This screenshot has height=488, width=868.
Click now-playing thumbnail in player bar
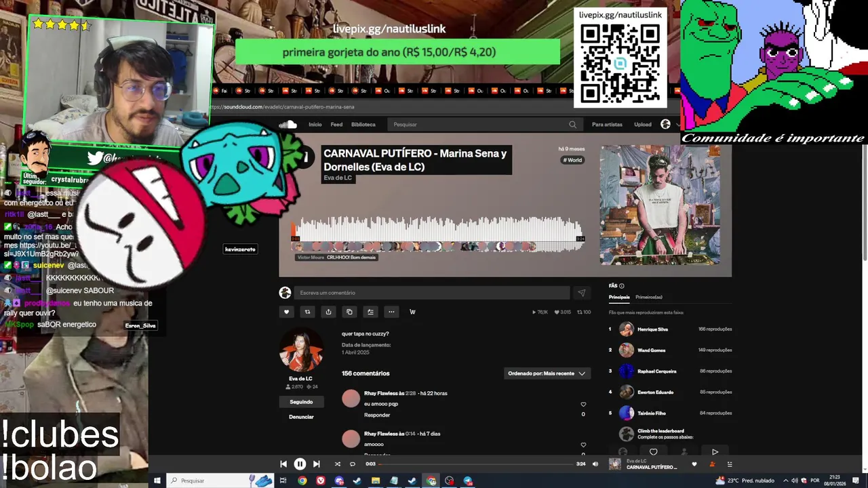(x=614, y=464)
